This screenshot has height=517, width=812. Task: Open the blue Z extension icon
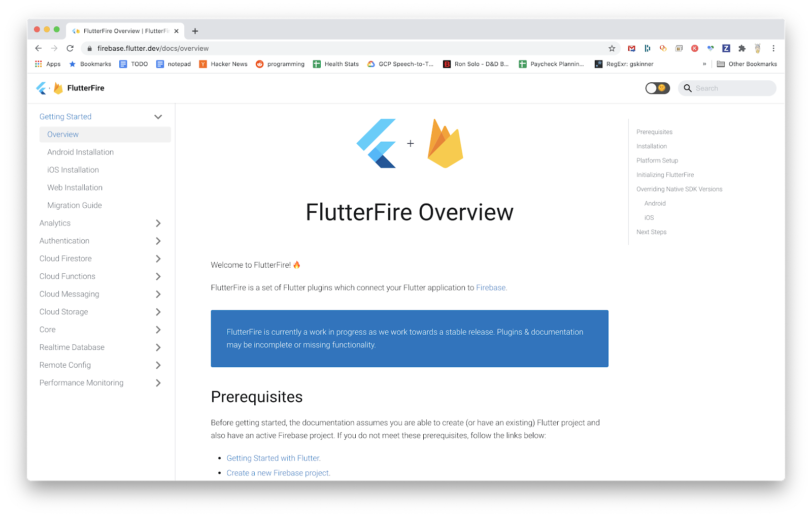pyautogui.click(x=726, y=48)
